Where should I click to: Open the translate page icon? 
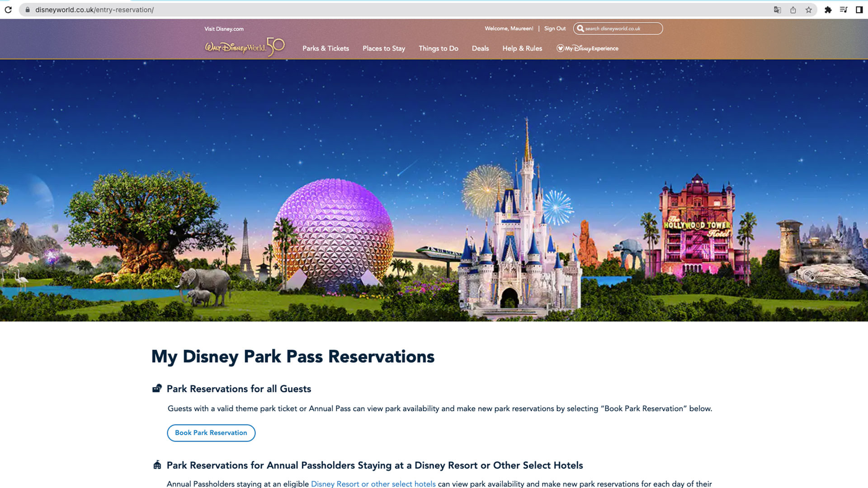point(777,9)
